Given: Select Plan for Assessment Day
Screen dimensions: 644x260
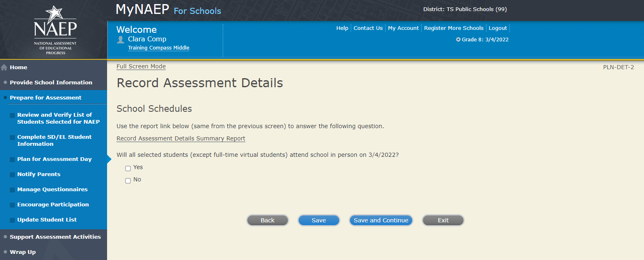Looking at the screenshot, I should pyautogui.click(x=55, y=159).
